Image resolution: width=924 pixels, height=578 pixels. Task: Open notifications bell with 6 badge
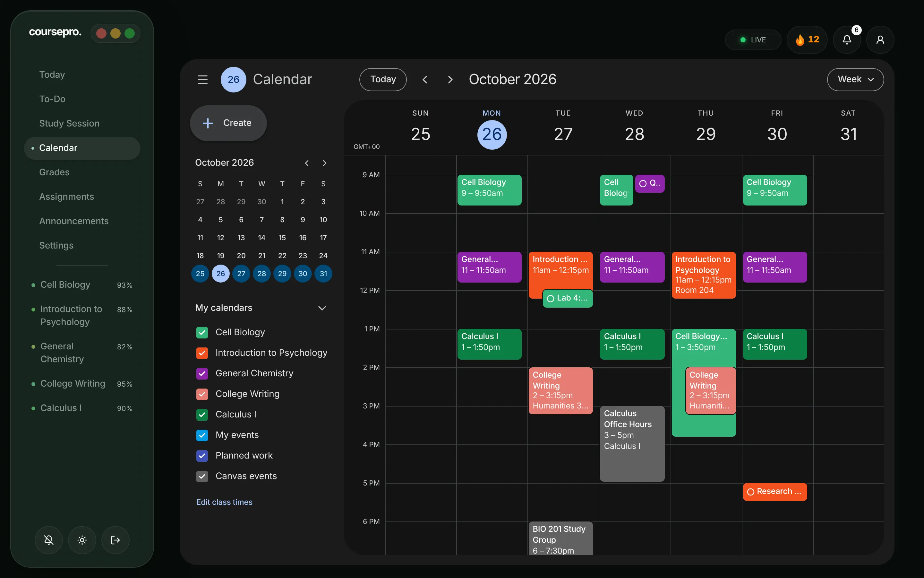click(x=847, y=40)
